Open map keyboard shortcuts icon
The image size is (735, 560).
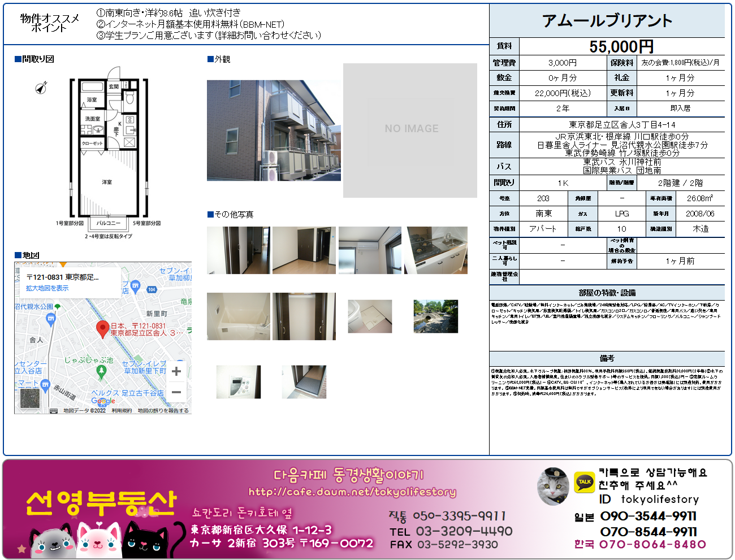(x=54, y=411)
